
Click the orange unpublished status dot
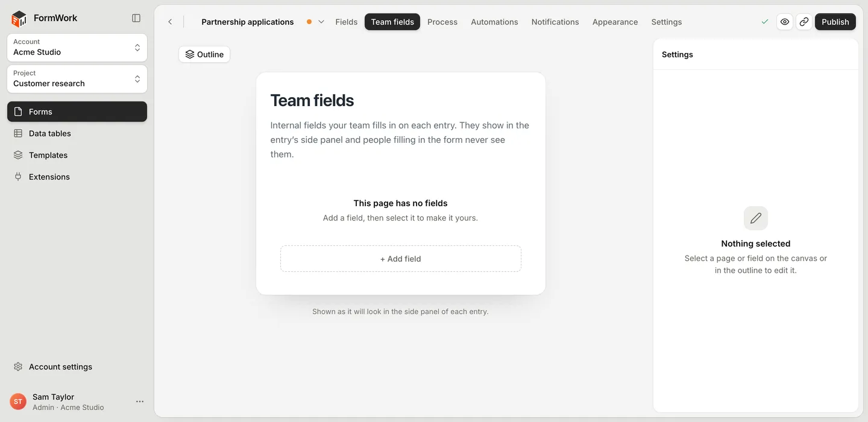pyautogui.click(x=309, y=22)
